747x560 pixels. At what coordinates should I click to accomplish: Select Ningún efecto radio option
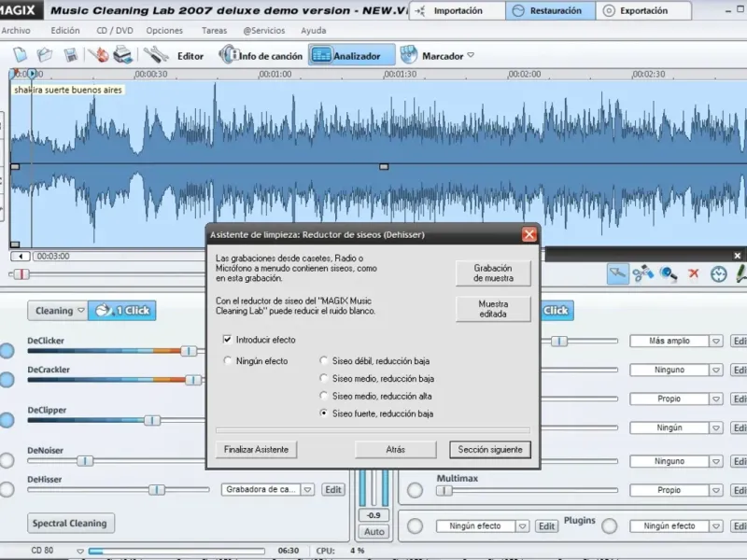(227, 360)
